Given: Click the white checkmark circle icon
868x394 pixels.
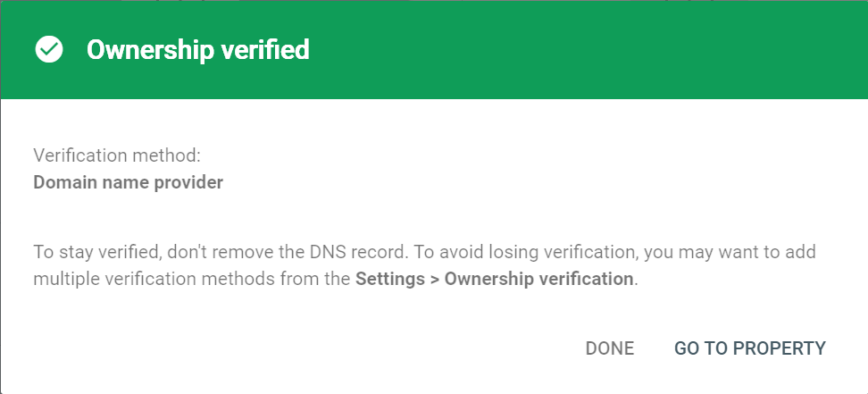Looking at the screenshot, I should pos(49,50).
